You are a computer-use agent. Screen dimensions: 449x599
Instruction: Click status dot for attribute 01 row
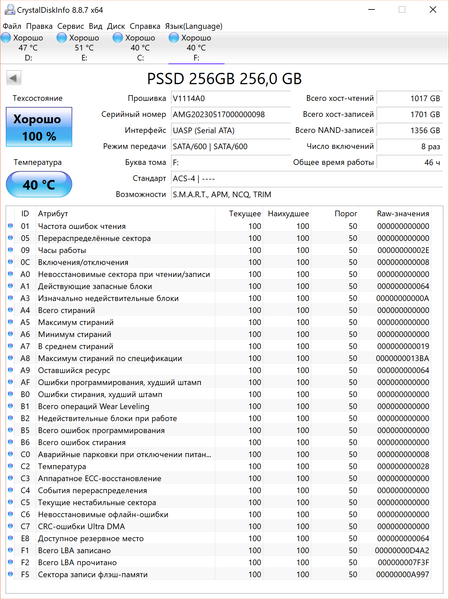[10, 226]
